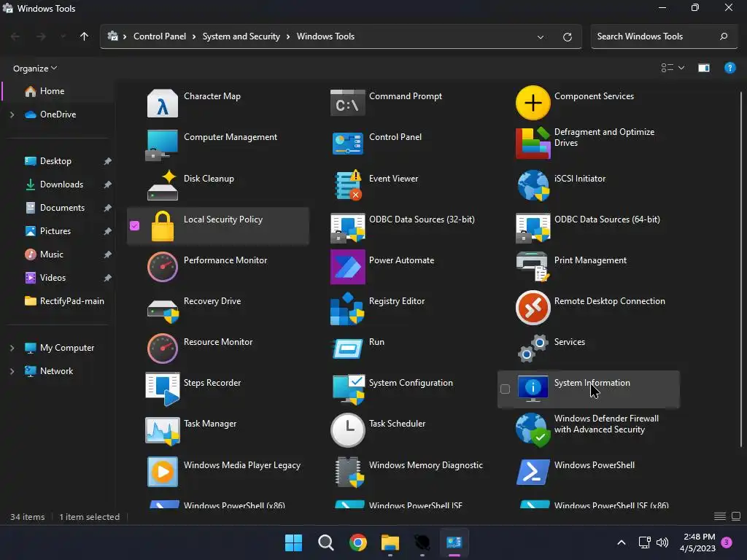The height and width of the screenshot is (560, 747).
Task: Select the Steps Recorder icon
Action: 163,389
